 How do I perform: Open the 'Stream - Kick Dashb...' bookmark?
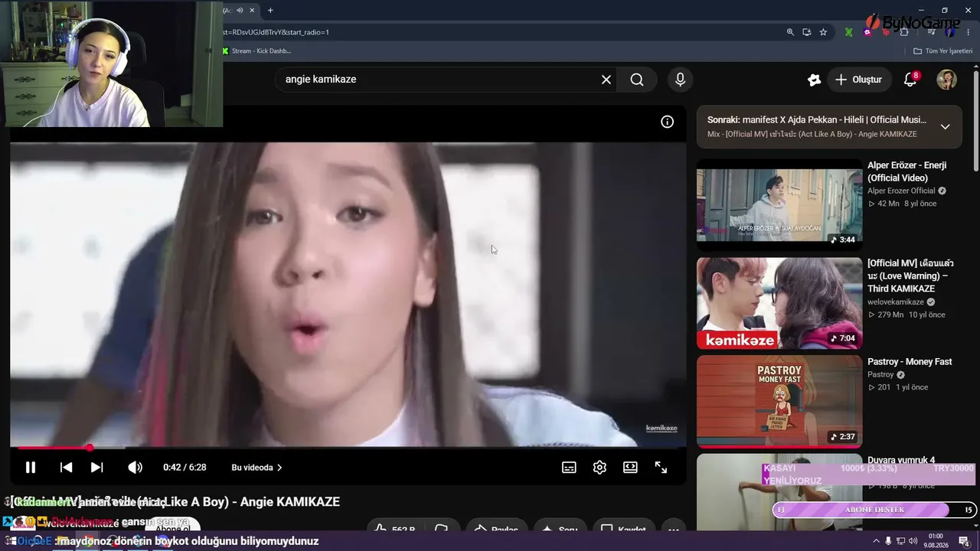[256, 51]
